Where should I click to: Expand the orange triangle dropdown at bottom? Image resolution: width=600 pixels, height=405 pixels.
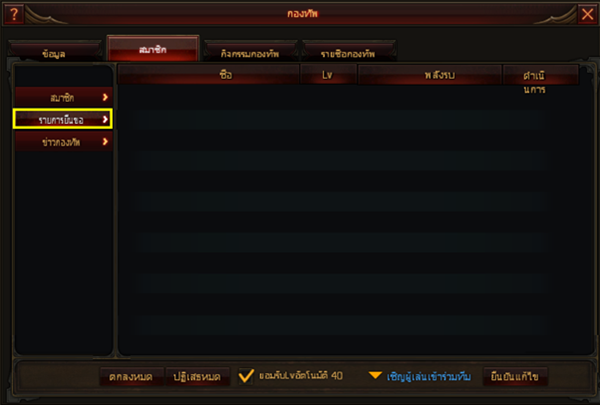375,375
